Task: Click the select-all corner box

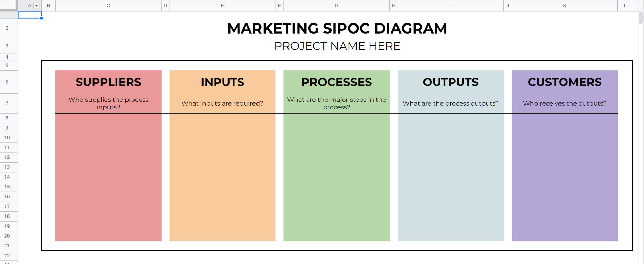Action: tap(9, 5)
